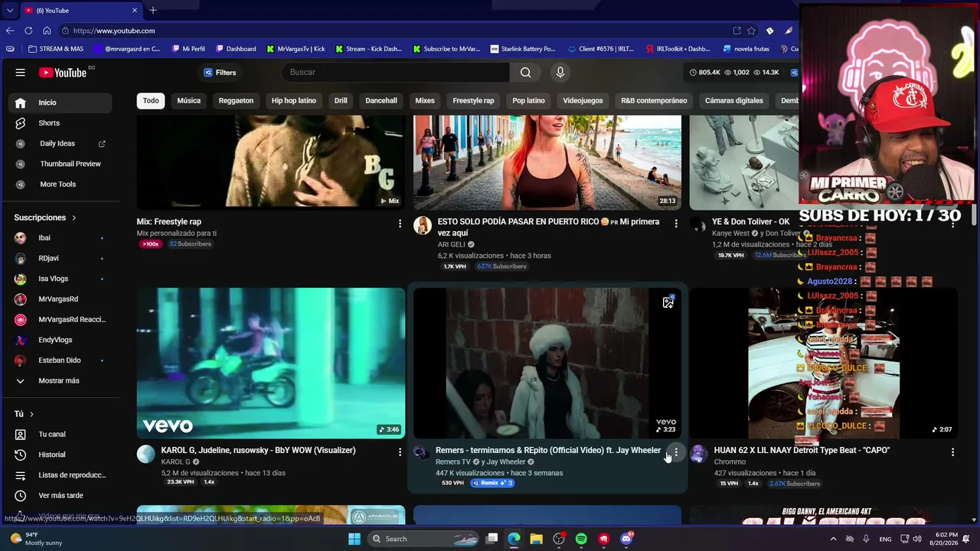This screenshot has height=551, width=980.
Task: Go back in the browser
Action: click(x=10, y=31)
